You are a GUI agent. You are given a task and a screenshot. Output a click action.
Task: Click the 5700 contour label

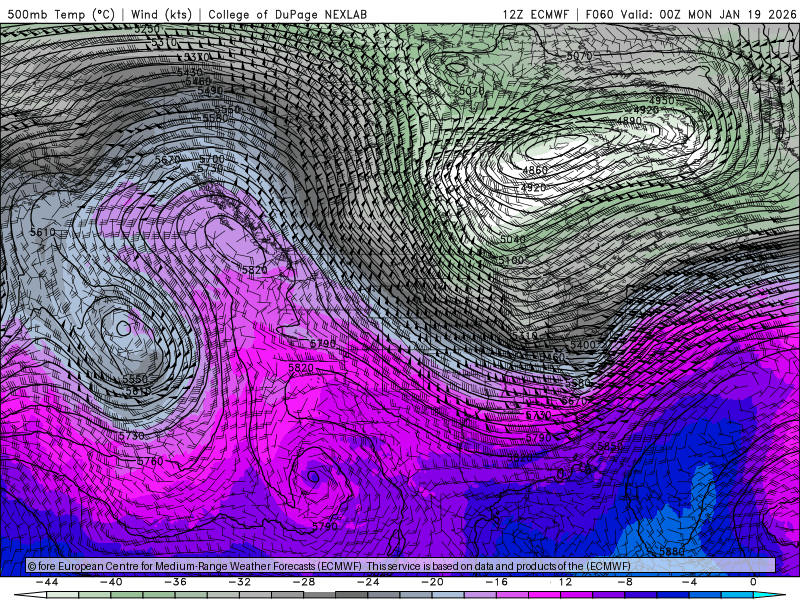(x=212, y=159)
